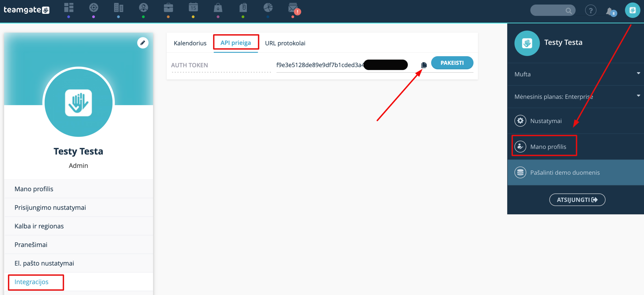Open the Integracijos section
This screenshot has height=295, width=644.
click(78, 282)
